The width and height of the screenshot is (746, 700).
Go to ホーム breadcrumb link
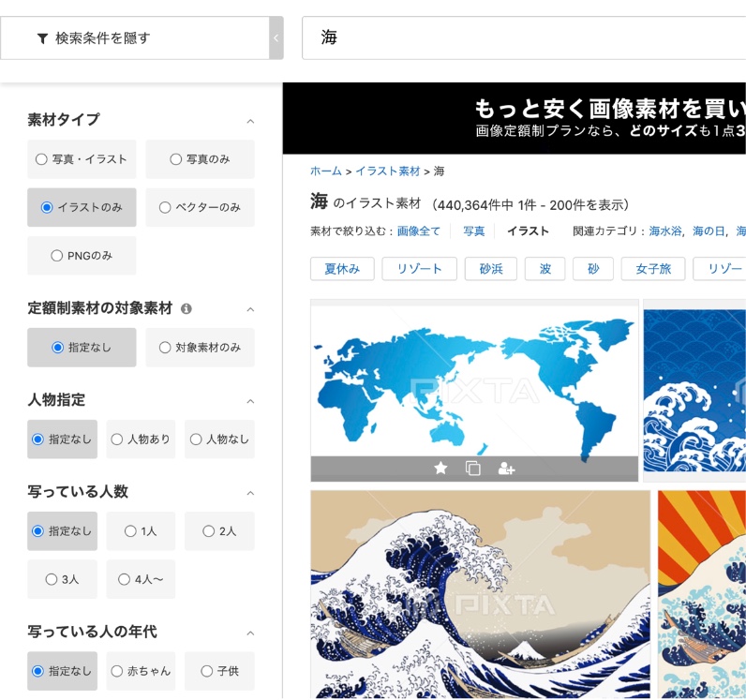326,171
